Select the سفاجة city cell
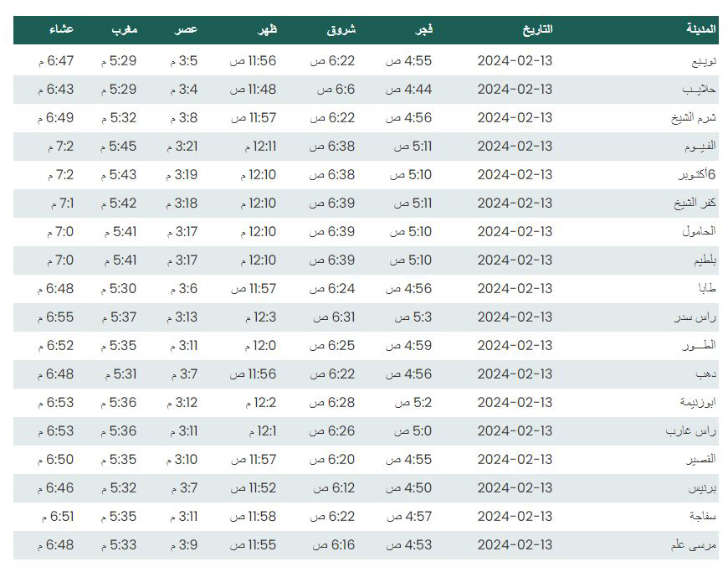Image resolution: width=728 pixels, height=567 pixels. point(702,517)
